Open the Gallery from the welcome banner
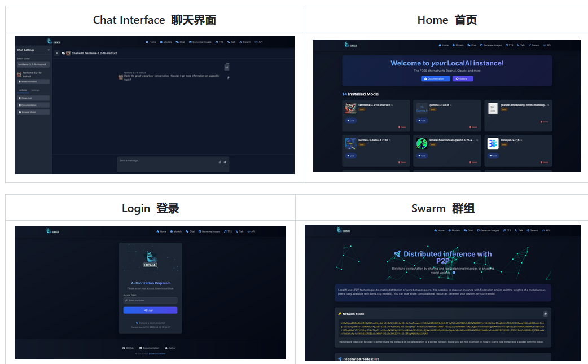The width and height of the screenshot is (588, 364). pyautogui.click(x=463, y=78)
